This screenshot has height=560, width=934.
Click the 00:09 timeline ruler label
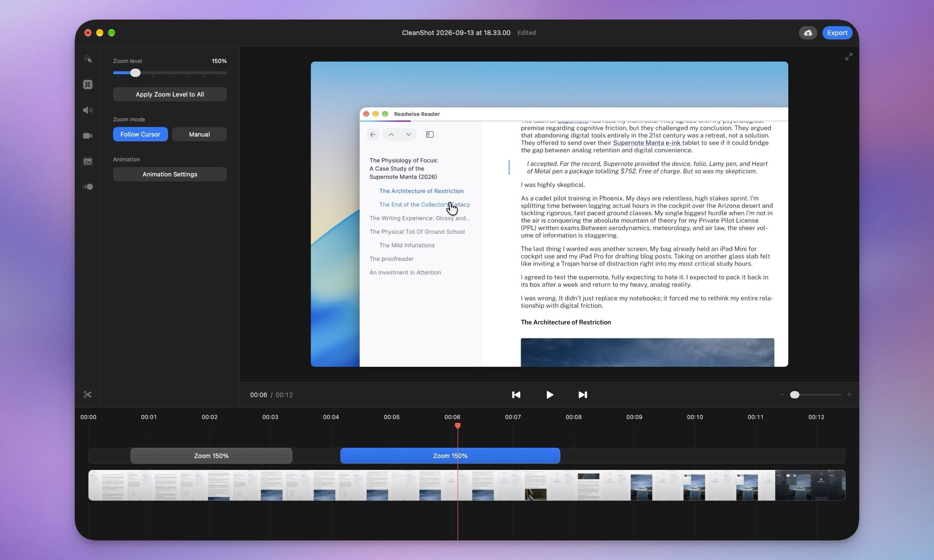click(634, 417)
